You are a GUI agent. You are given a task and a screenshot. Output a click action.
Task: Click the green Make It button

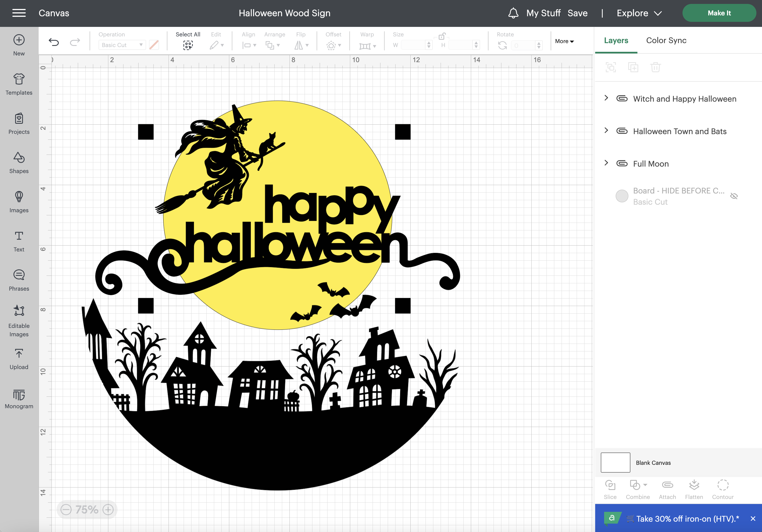pos(719,13)
